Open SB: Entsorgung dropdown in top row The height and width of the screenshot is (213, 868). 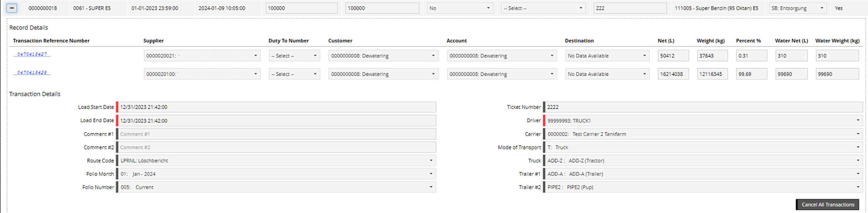(797, 8)
